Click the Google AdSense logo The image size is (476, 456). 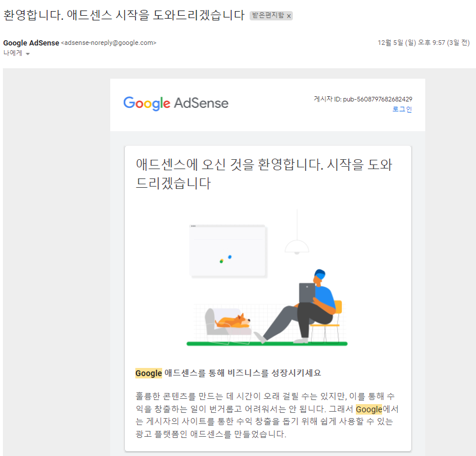176,103
